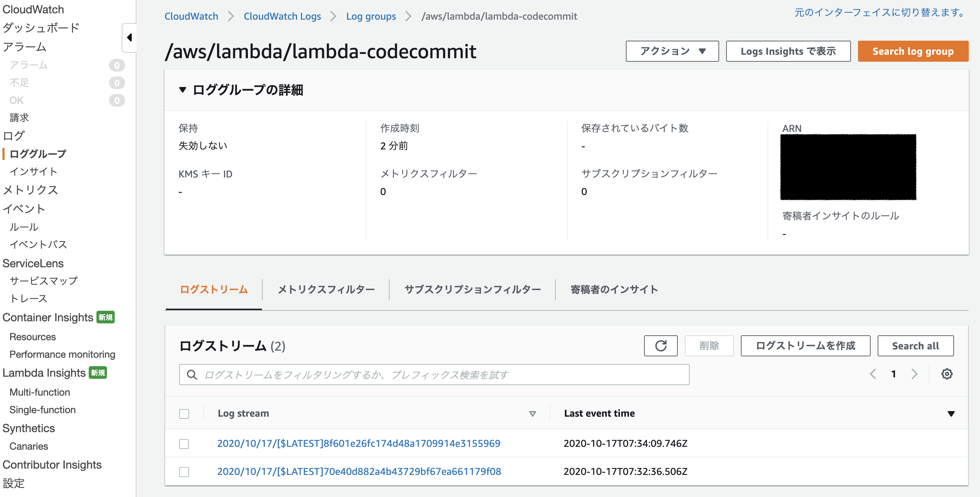Open 設定 in the sidebar

(14, 484)
